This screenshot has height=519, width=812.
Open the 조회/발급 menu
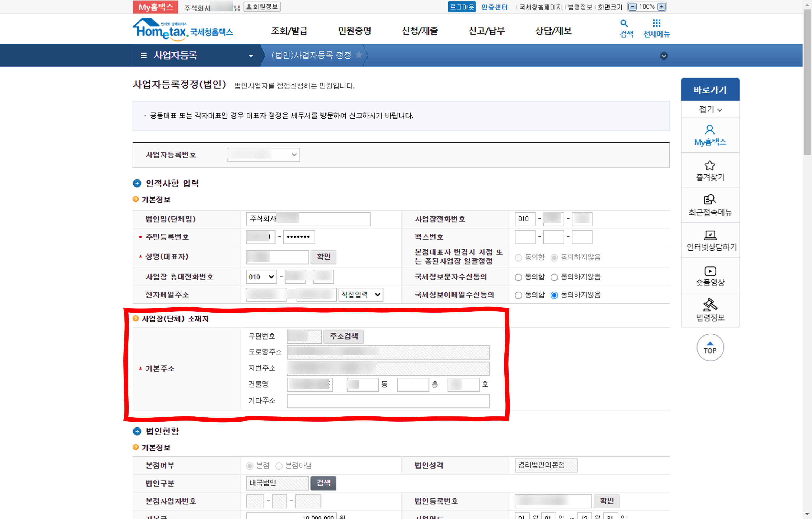coord(289,31)
